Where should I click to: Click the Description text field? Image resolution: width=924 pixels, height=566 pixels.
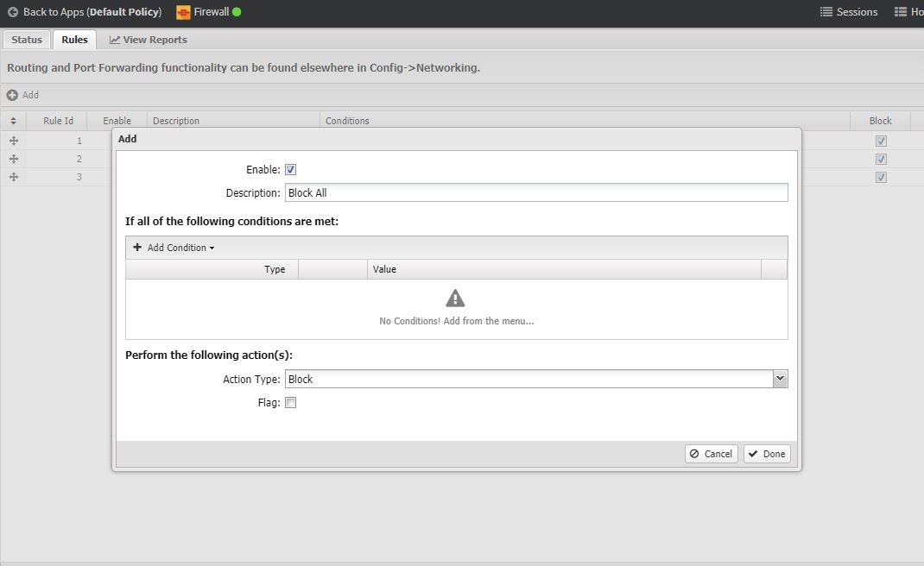[x=535, y=193]
